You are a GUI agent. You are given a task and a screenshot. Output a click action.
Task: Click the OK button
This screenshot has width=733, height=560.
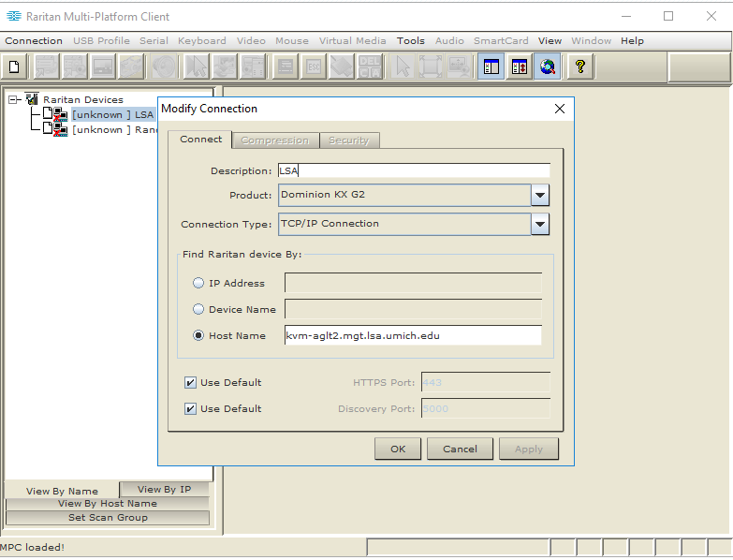(x=398, y=449)
